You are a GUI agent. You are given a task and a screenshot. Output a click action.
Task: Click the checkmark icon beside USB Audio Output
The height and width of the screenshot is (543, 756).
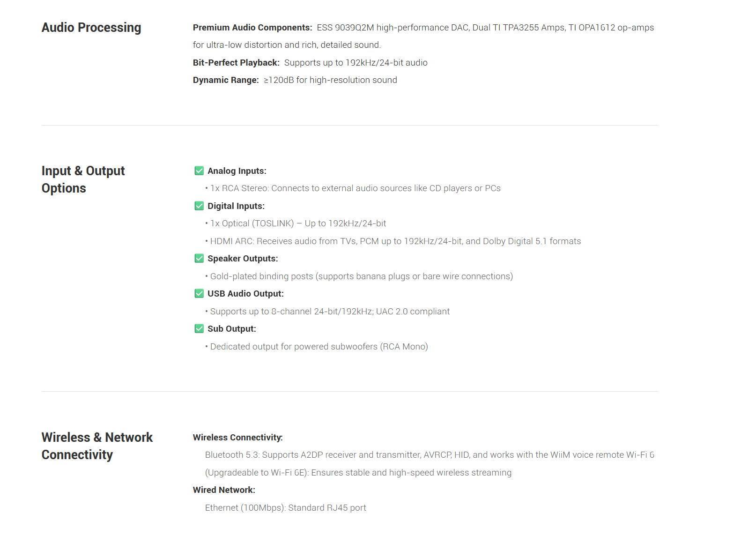[199, 294]
